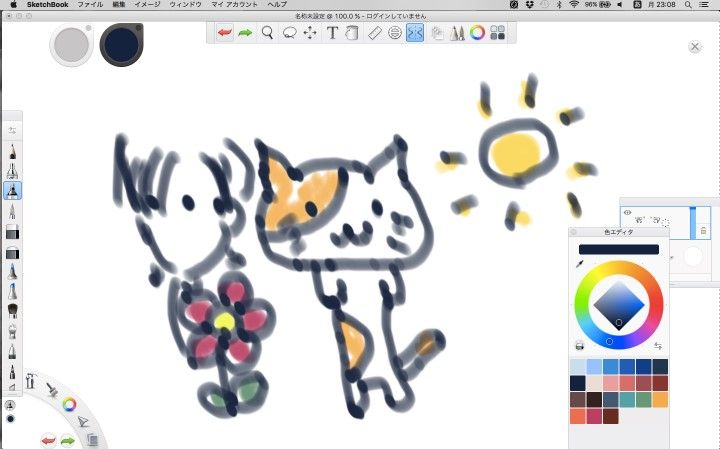Click the dark navy color puck
720x449 pixels.
coord(122,45)
